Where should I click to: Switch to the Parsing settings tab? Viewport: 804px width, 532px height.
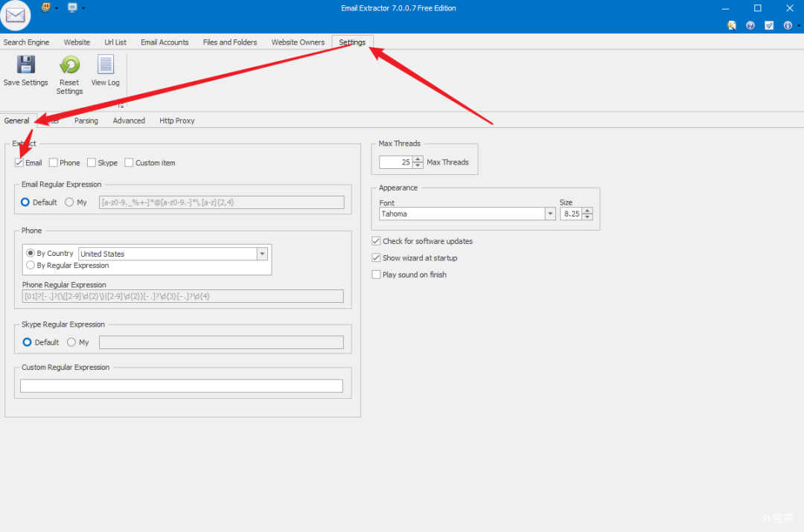coord(86,121)
